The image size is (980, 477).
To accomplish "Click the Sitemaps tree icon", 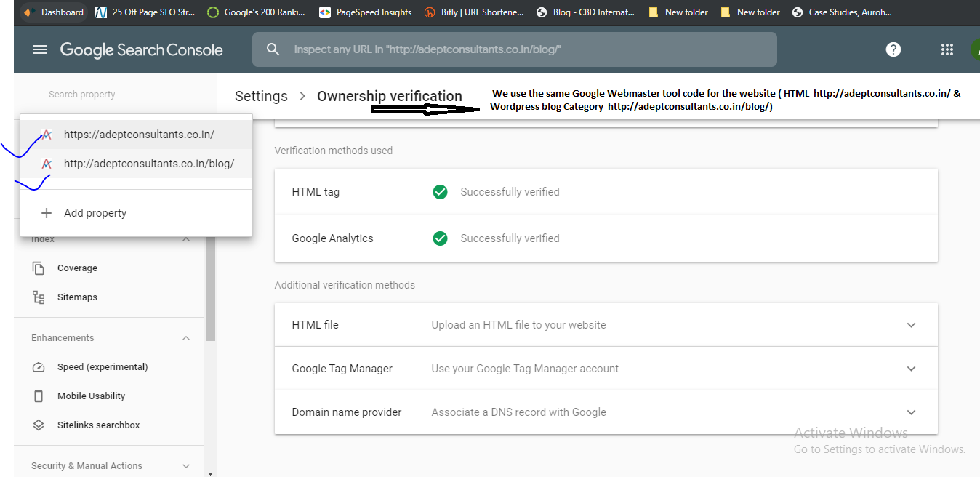I will (39, 297).
